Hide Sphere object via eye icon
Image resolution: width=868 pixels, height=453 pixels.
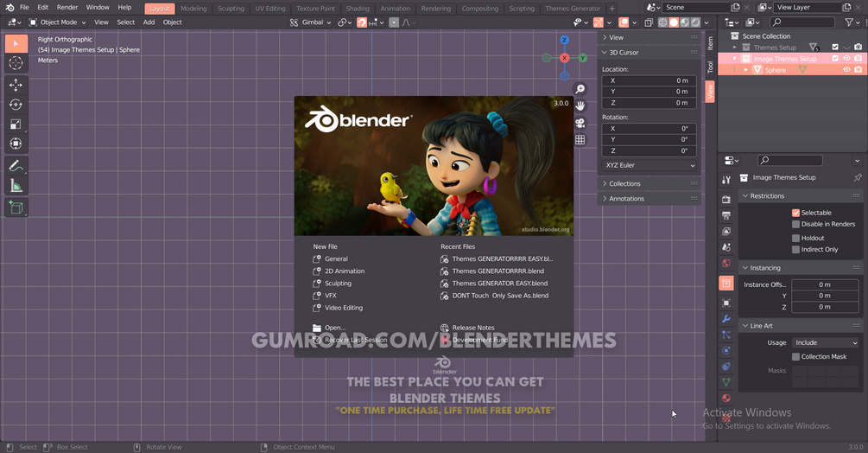(846, 70)
